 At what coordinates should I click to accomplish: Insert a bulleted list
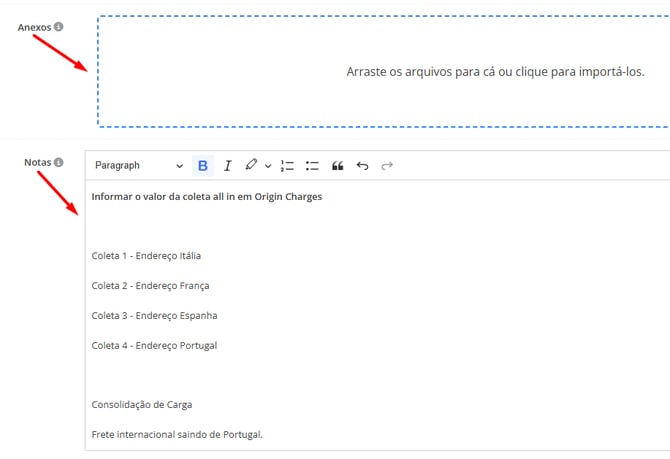point(312,166)
